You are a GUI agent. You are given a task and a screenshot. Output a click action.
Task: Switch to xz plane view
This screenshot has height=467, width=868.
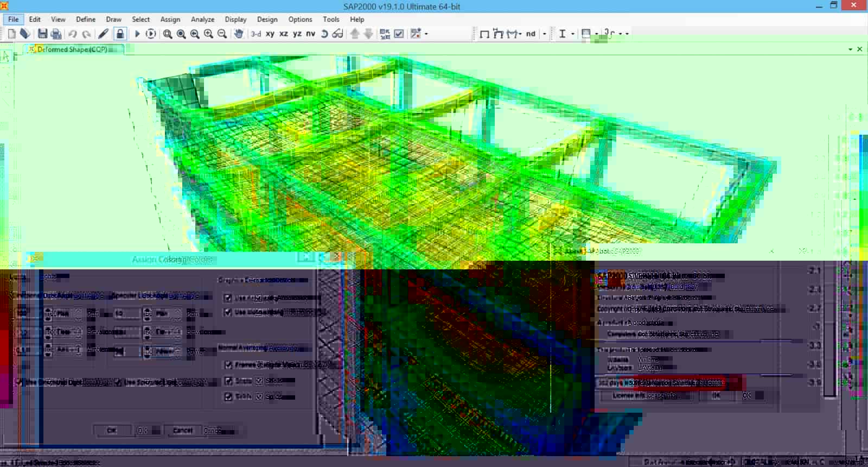click(284, 34)
